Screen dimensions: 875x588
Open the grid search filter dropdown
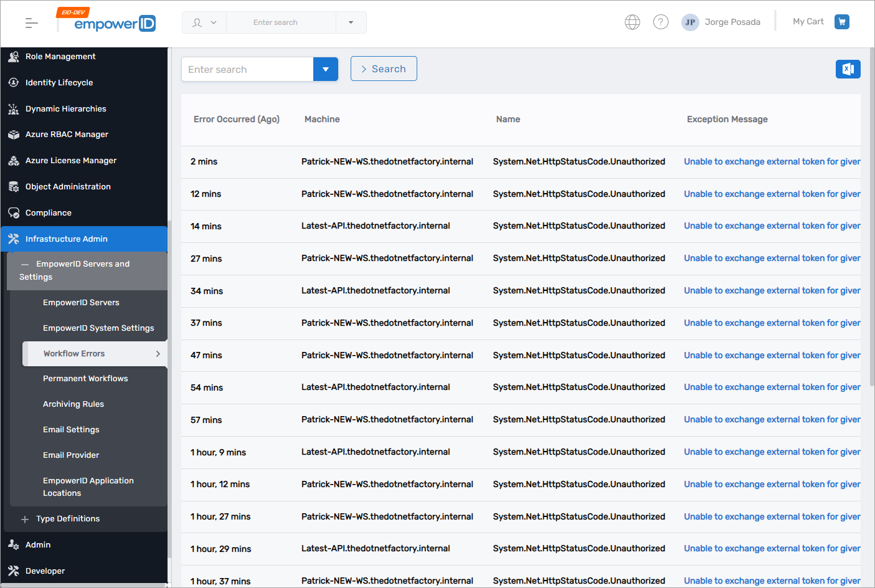click(x=326, y=69)
